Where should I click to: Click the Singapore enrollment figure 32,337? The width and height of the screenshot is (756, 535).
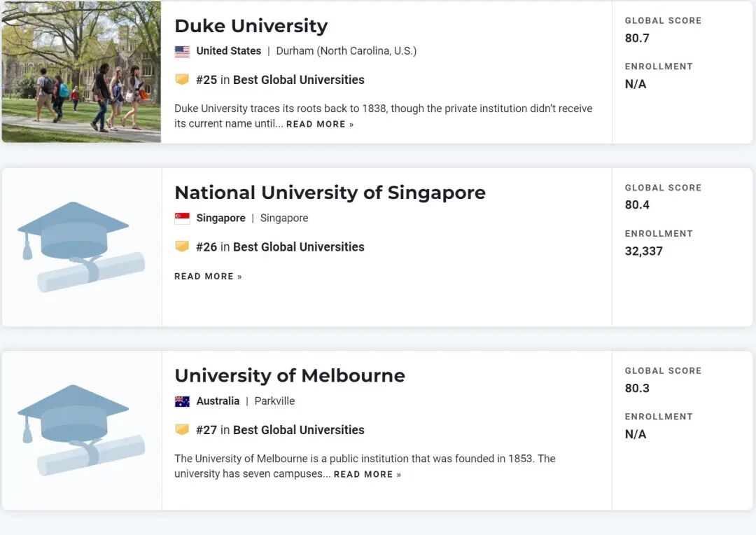tap(643, 251)
